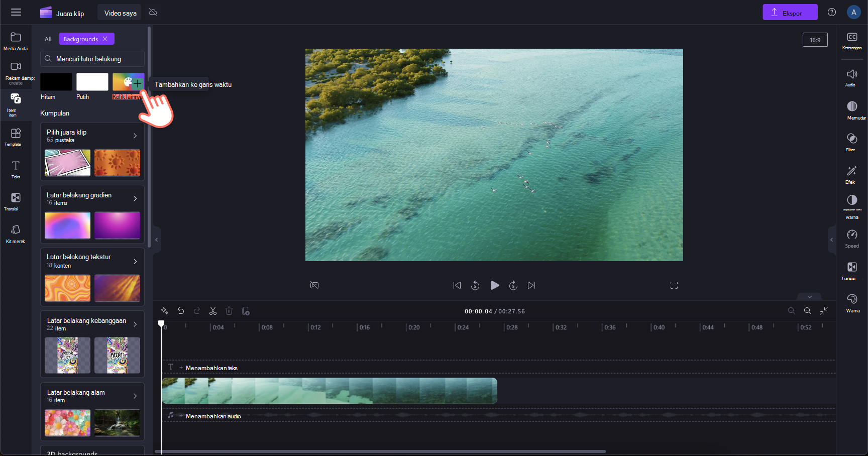Click the 0:24 mark on timeline ruler
This screenshot has width=868, height=456.
(462, 327)
